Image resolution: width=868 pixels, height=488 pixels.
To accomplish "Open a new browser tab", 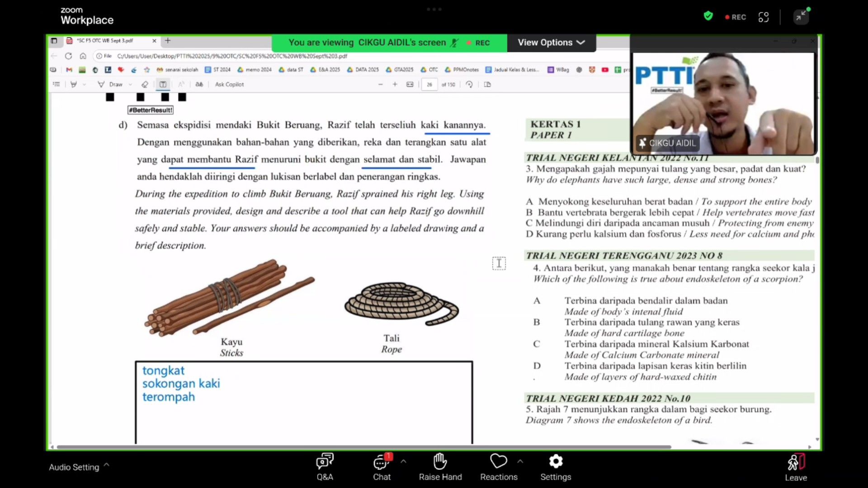I will [168, 41].
